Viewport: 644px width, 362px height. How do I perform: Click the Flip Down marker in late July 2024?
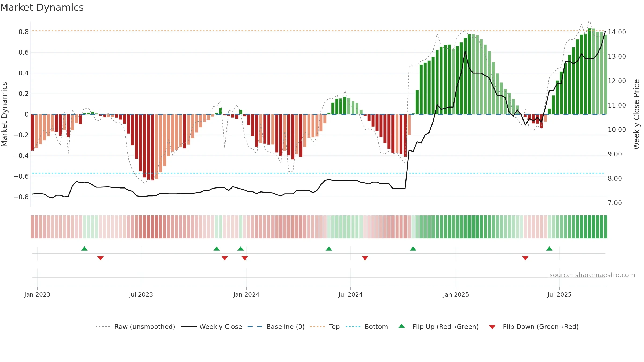click(x=365, y=258)
